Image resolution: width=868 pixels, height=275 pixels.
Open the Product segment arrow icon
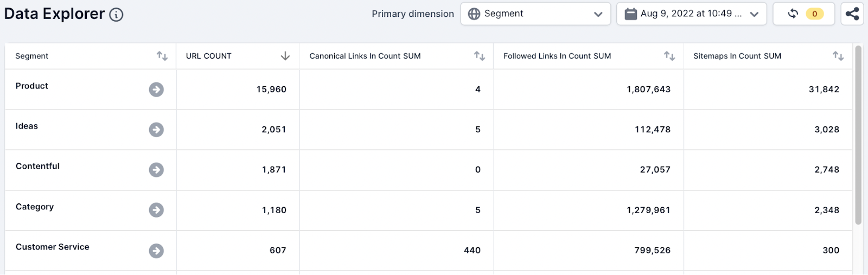[x=156, y=89]
